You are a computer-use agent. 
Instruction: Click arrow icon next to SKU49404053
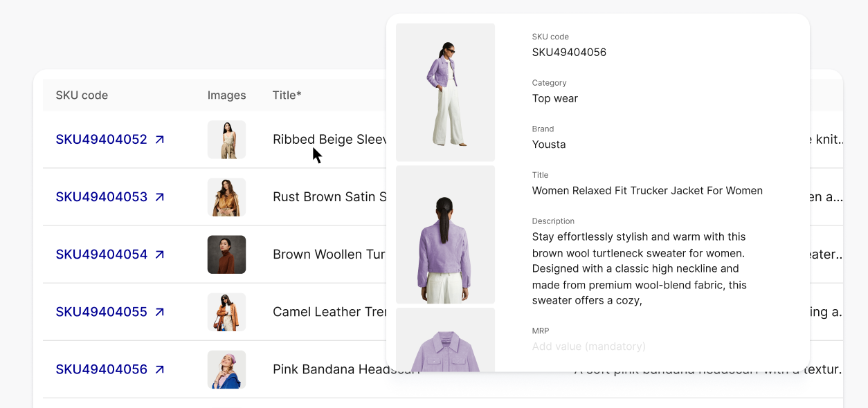[x=160, y=197]
